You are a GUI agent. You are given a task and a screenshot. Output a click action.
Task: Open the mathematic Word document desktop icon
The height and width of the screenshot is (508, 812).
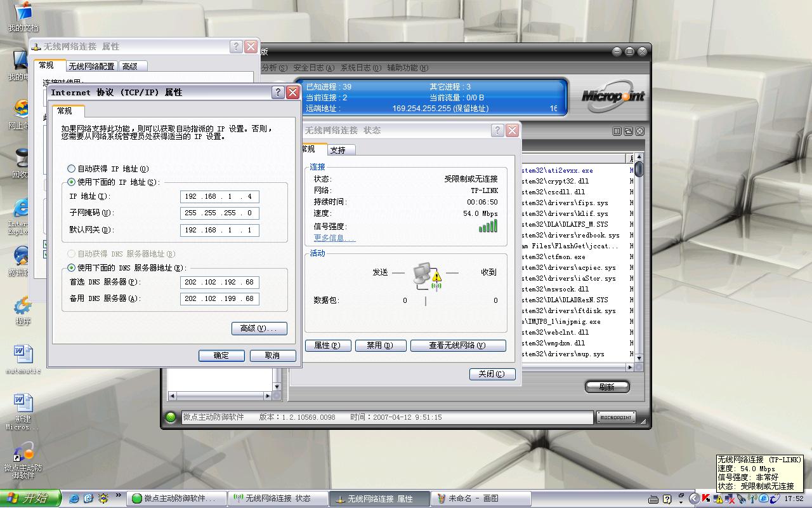23,359
